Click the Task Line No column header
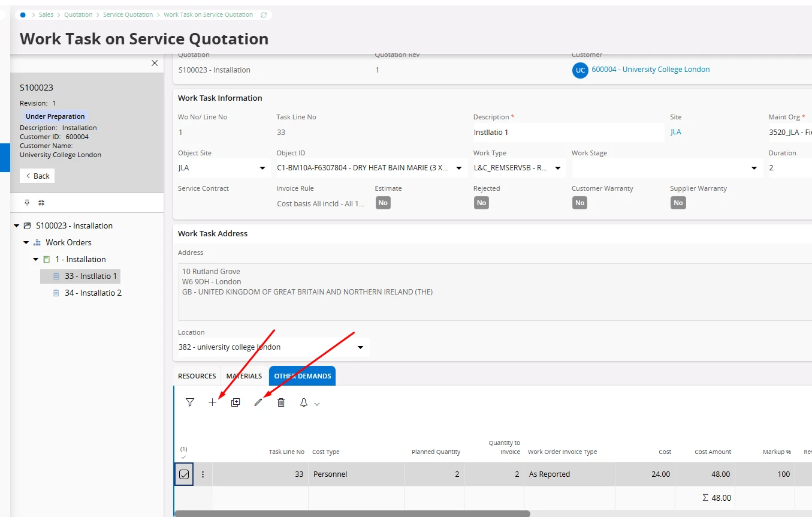The image size is (812, 517). click(x=286, y=452)
